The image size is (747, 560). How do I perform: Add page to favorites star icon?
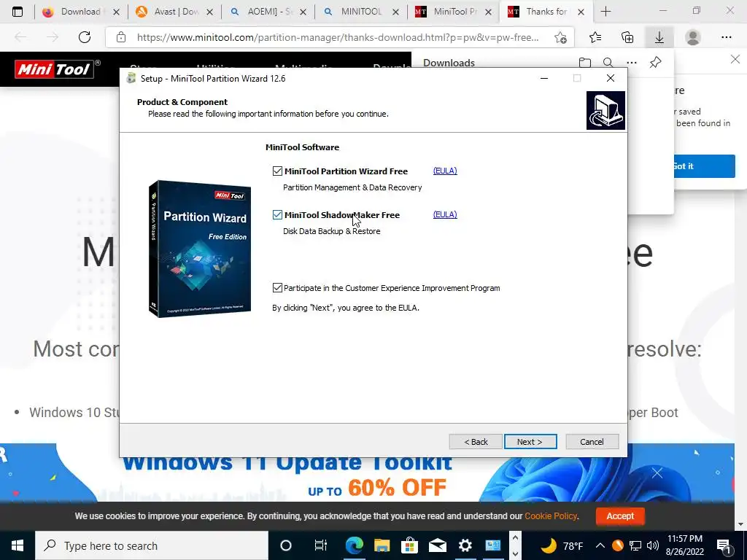561,37
